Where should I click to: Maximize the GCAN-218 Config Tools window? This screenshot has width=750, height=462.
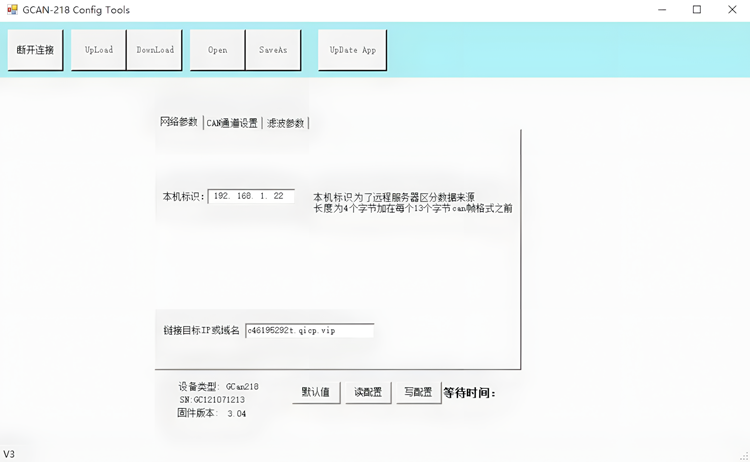[697, 10]
